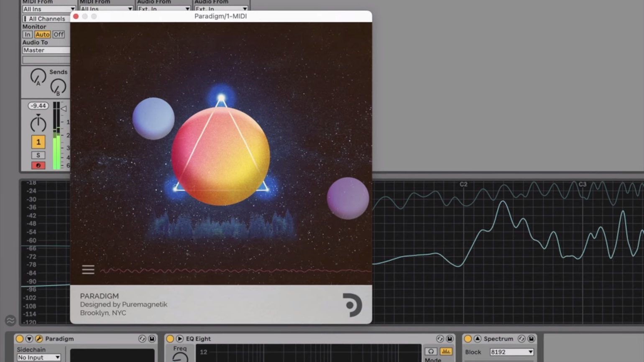This screenshot has width=644, height=362.
Task: Open the All Channels dropdown
Action: [46, 19]
